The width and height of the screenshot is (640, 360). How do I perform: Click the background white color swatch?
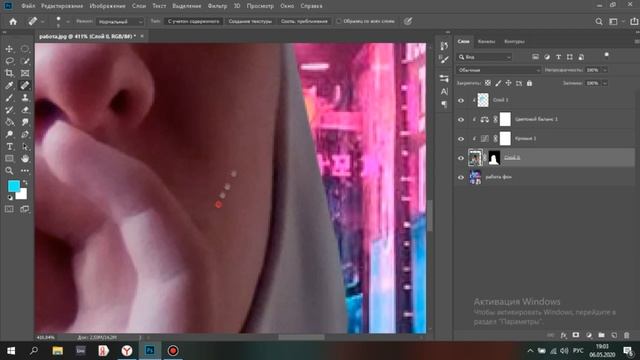22,195
